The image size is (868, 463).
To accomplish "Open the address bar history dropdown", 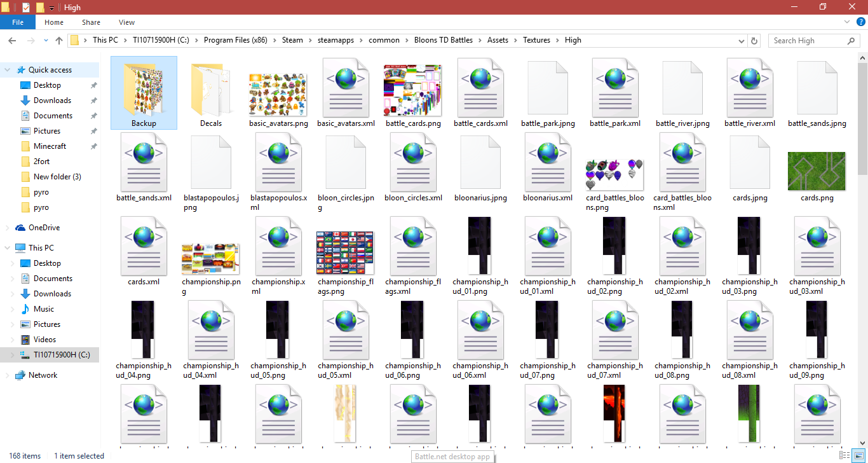I will click(x=742, y=40).
